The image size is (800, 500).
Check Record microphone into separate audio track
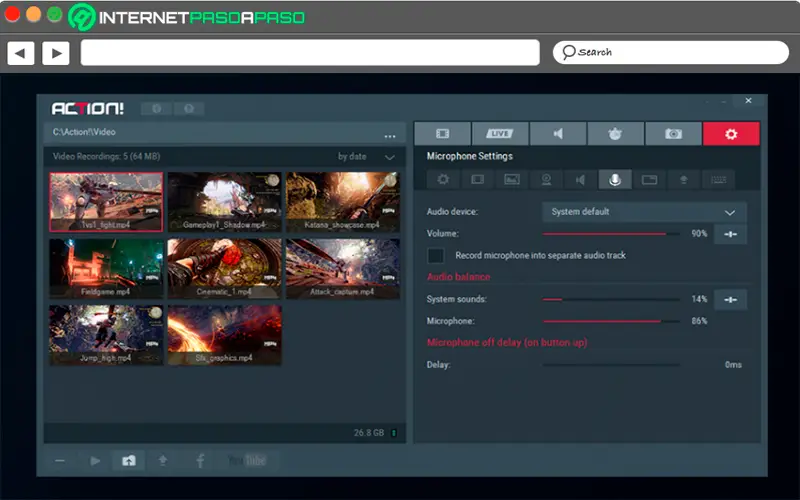pos(435,255)
